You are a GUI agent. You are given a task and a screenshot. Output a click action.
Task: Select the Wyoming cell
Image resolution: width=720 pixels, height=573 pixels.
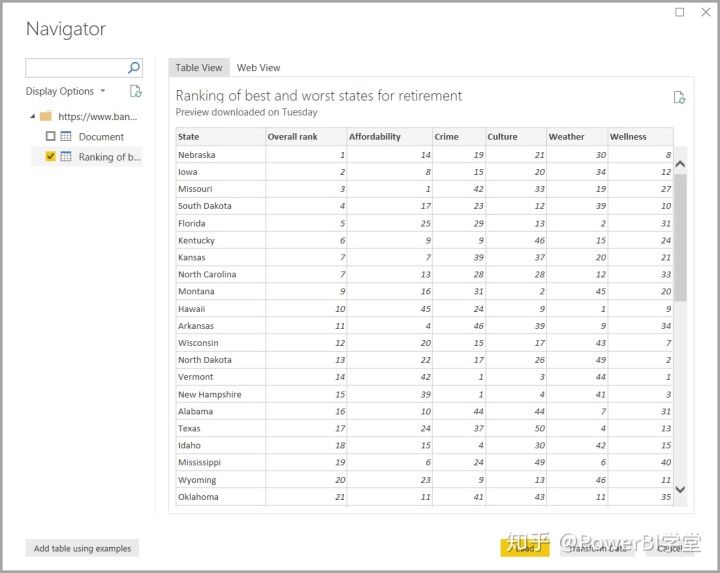pos(220,479)
